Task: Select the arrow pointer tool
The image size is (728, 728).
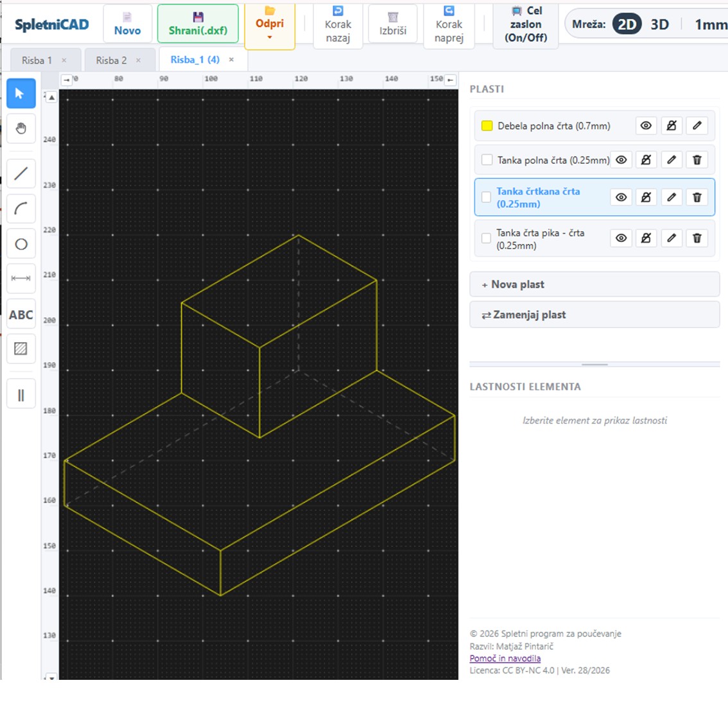Action: tap(21, 93)
